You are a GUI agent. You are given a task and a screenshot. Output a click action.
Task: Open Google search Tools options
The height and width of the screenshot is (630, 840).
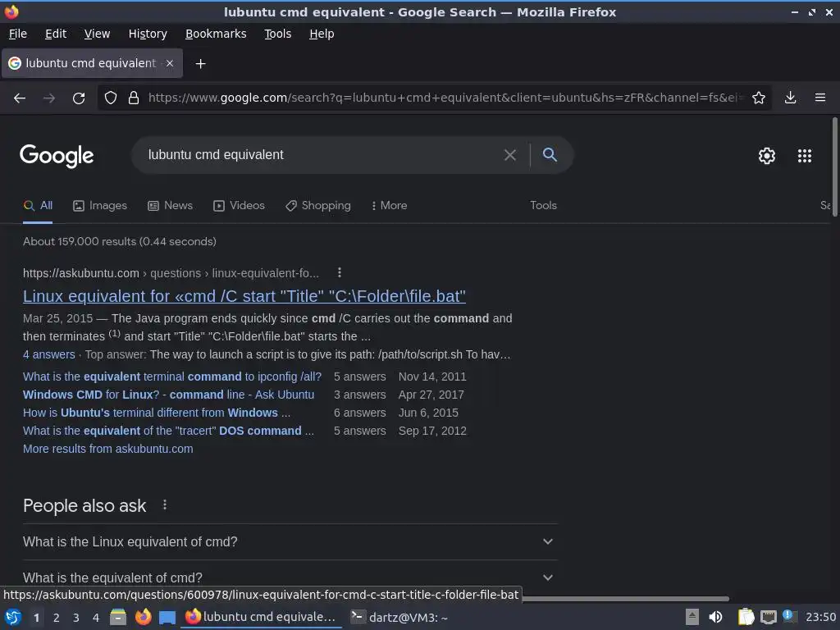(543, 206)
